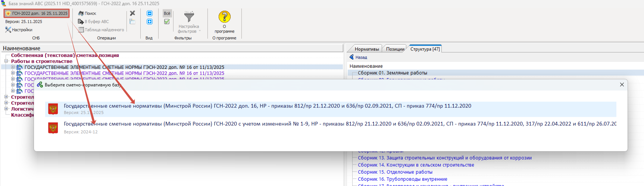The width and height of the screenshot is (644, 186).
Task: Click the small list icon below the X
Action: [x=132, y=22]
